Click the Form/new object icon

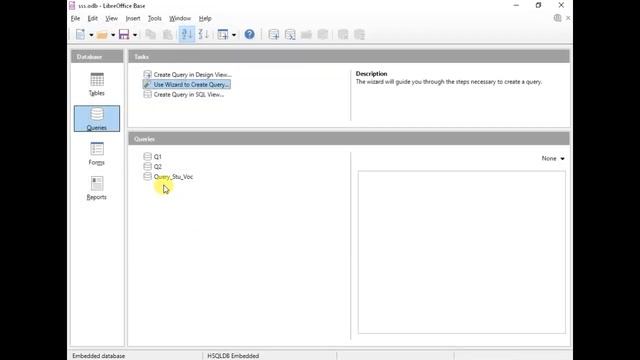click(x=223, y=35)
